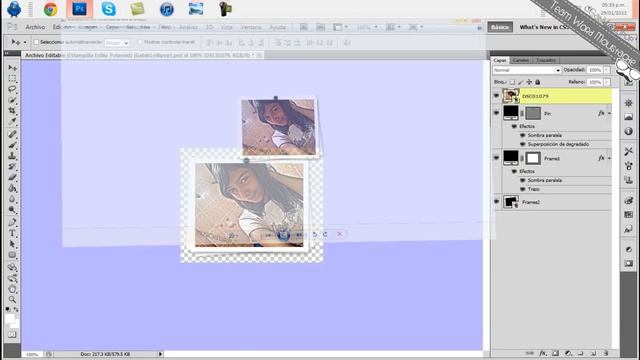Select the Quick Selection tool
This screenshot has width=640, height=360.
13,100
